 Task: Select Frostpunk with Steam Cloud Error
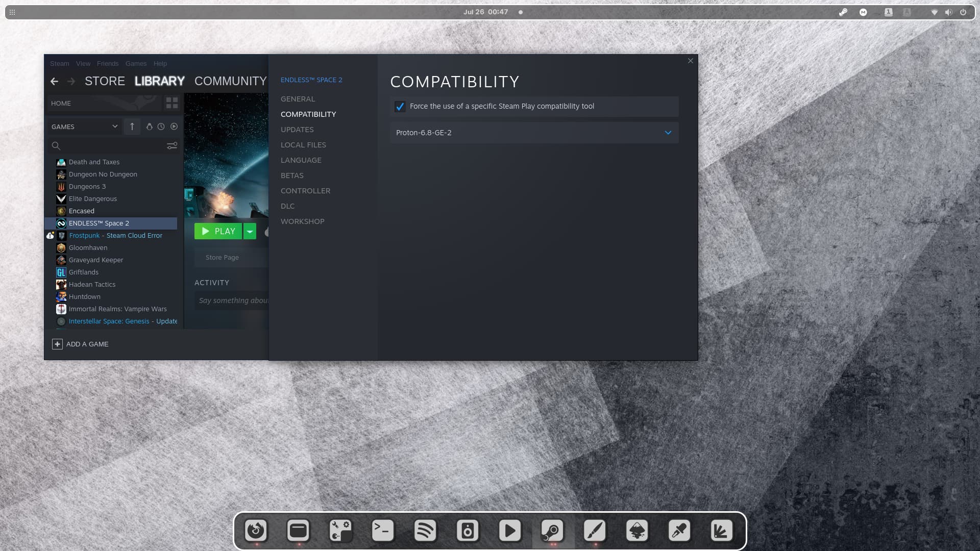point(115,236)
